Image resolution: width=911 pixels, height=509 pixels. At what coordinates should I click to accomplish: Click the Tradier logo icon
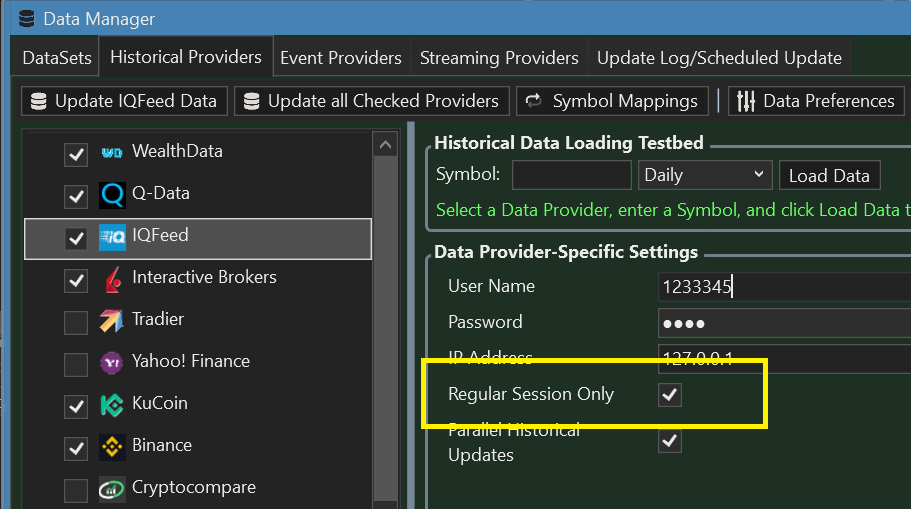coord(112,322)
